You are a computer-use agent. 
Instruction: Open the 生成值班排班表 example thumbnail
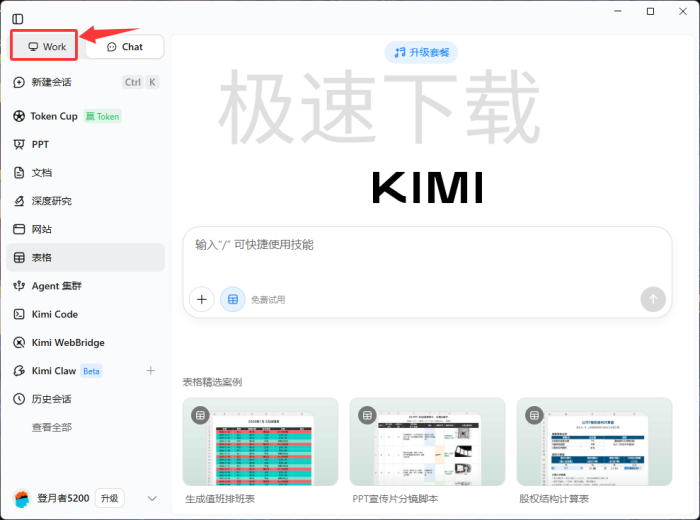pyautogui.click(x=260, y=441)
